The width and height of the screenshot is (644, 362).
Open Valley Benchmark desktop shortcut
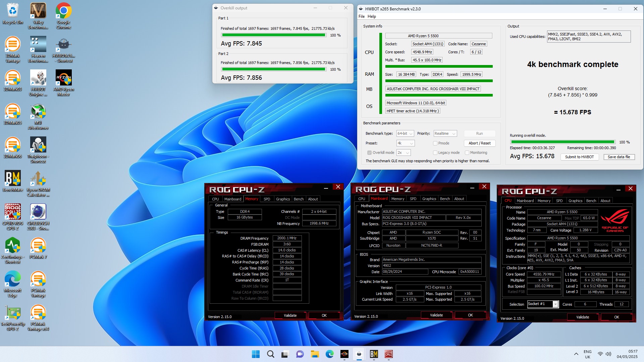point(38,16)
